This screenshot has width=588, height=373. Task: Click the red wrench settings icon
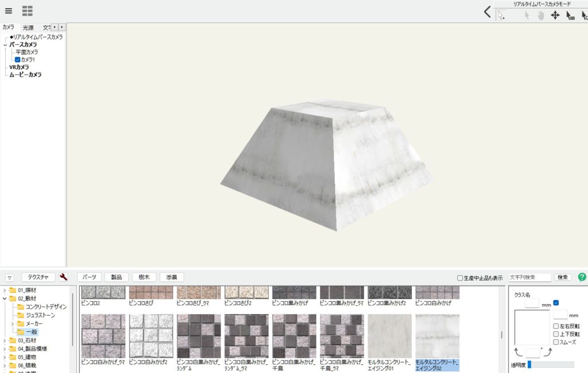tap(64, 277)
